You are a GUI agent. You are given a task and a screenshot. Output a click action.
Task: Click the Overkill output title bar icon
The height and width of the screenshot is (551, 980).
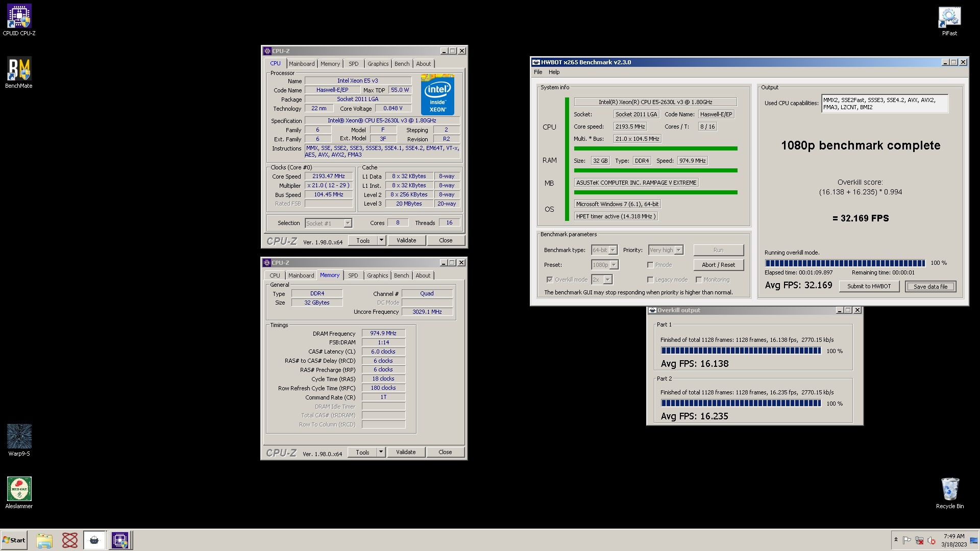click(x=652, y=310)
